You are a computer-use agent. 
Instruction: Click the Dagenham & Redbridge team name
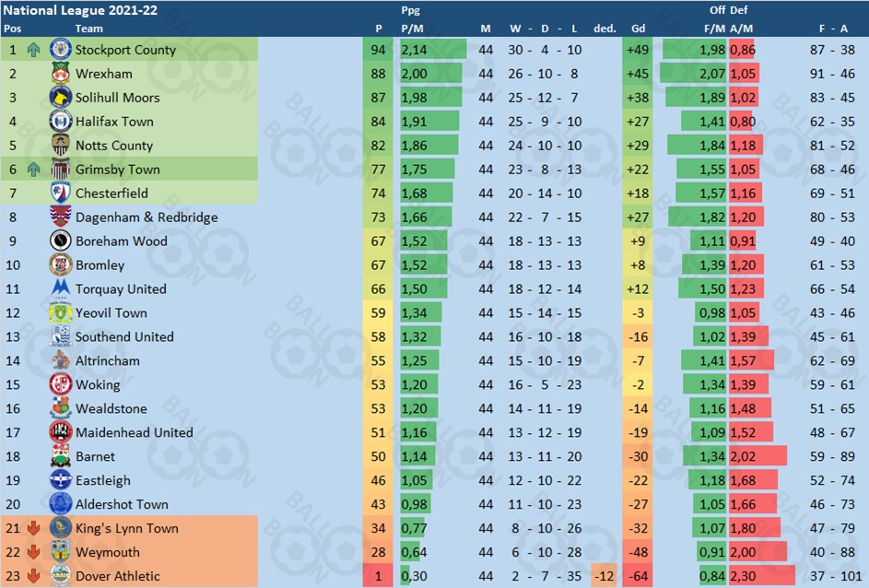click(147, 218)
